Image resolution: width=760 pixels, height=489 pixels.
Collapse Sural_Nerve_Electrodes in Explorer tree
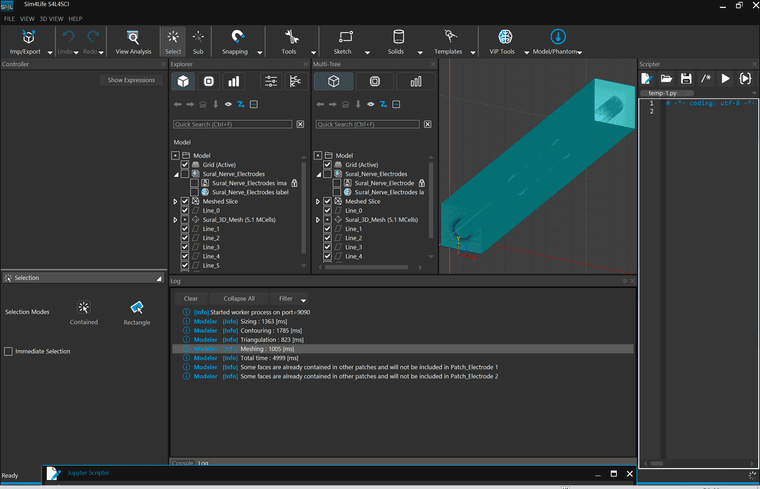click(x=176, y=174)
